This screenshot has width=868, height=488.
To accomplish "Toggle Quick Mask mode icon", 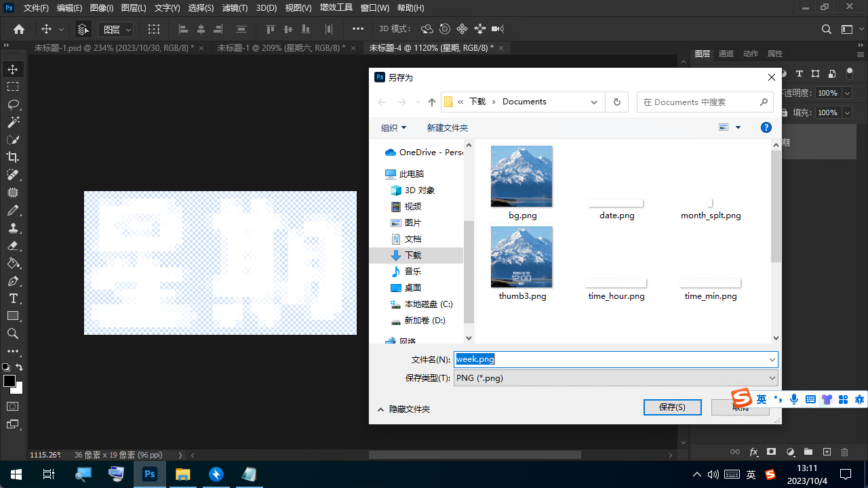I will pos(13,406).
